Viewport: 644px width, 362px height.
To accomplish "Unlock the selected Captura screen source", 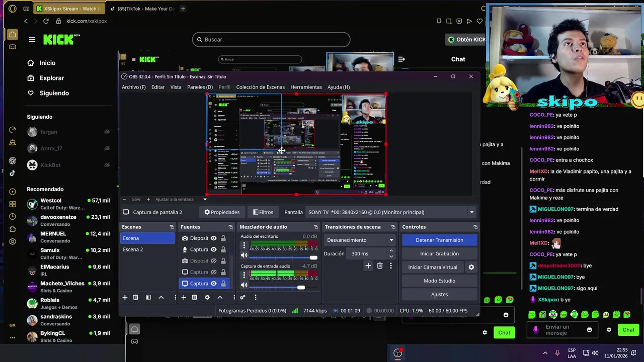I will 223,284.
